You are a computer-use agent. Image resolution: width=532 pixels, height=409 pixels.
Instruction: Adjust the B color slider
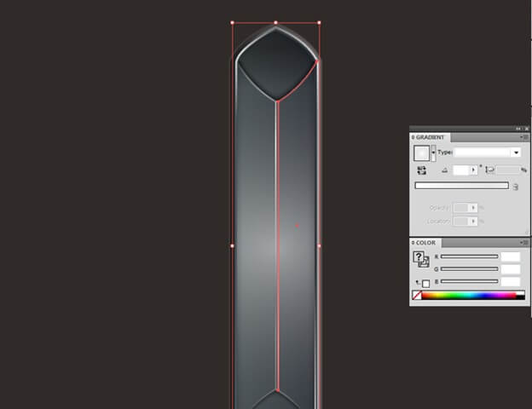point(470,281)
